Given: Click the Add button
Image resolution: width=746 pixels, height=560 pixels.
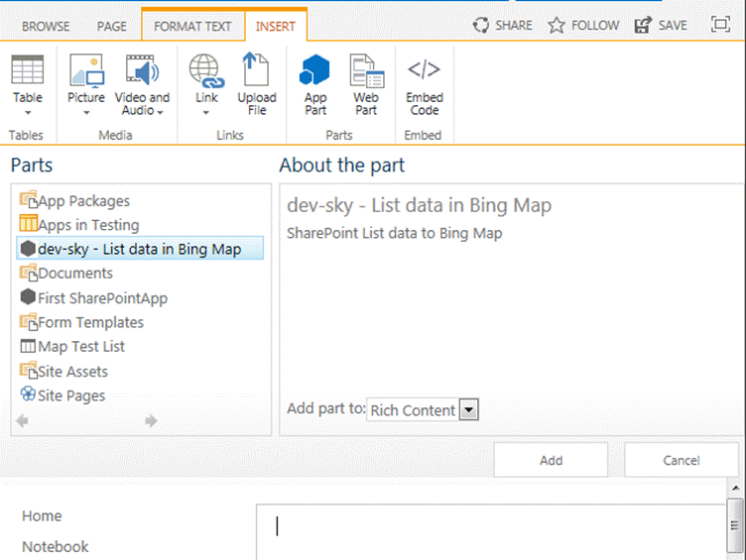Looking at the screenshot, I should pos(551,460).
